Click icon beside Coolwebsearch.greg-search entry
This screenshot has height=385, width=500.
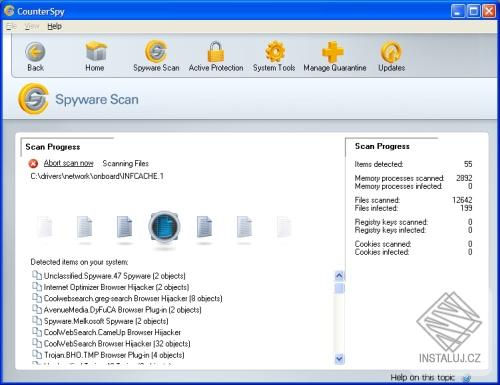pyautogui.click(x=37, y=298)
